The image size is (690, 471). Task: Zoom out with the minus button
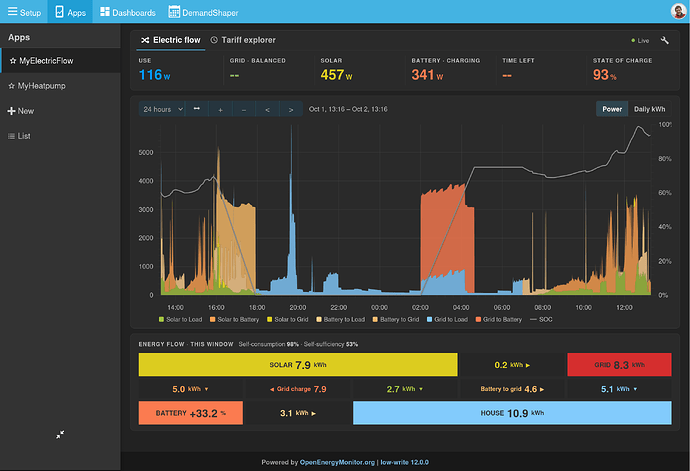[244, 109]
